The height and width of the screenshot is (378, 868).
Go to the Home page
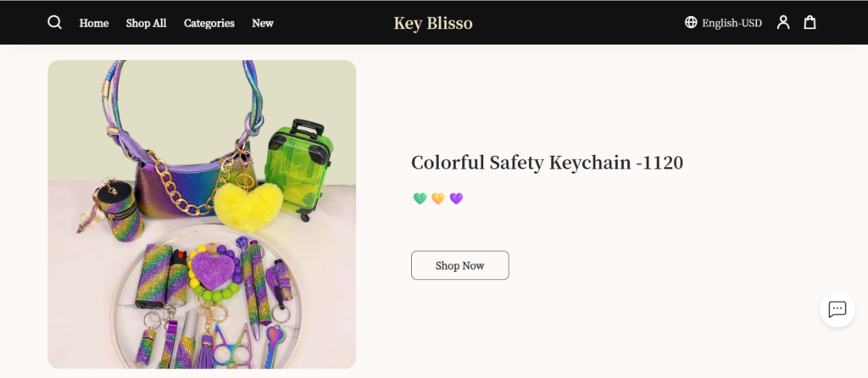pos(93,23)
